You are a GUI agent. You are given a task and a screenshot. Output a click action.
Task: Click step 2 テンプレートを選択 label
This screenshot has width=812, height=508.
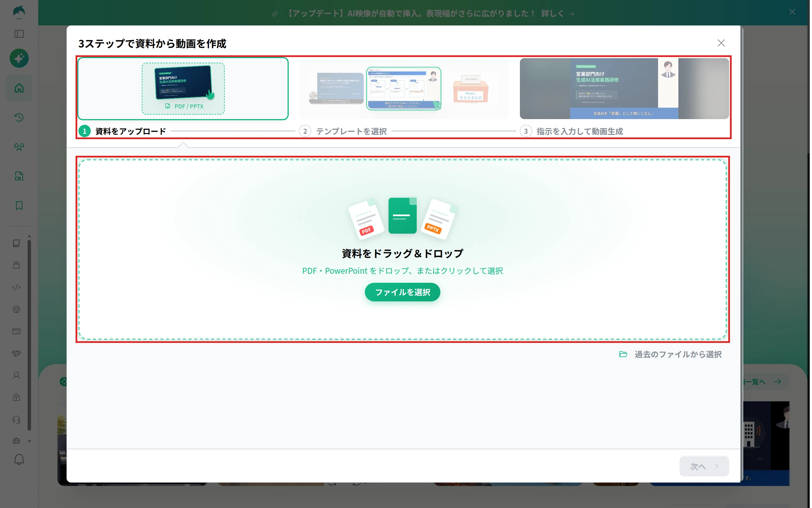click(351, 131)
